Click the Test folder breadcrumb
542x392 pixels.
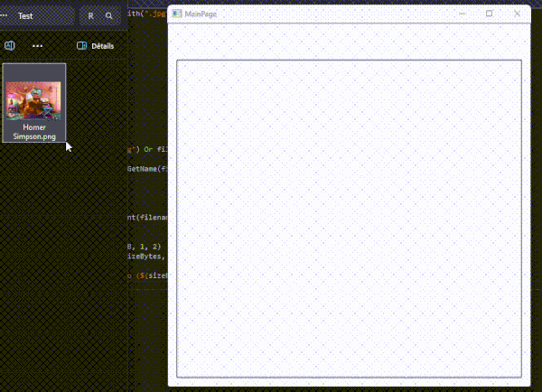click(x=25, y=16)
